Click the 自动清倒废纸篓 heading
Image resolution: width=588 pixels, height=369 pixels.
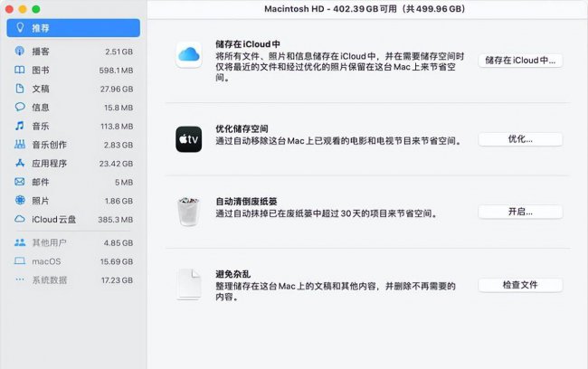(246, 202)
